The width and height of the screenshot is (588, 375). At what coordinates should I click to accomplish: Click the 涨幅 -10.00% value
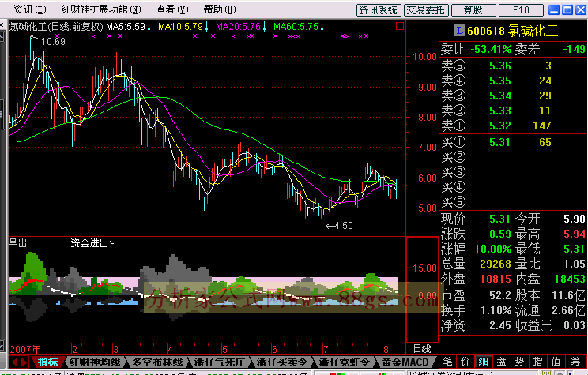pyautogui.click(x=491, y=249)
